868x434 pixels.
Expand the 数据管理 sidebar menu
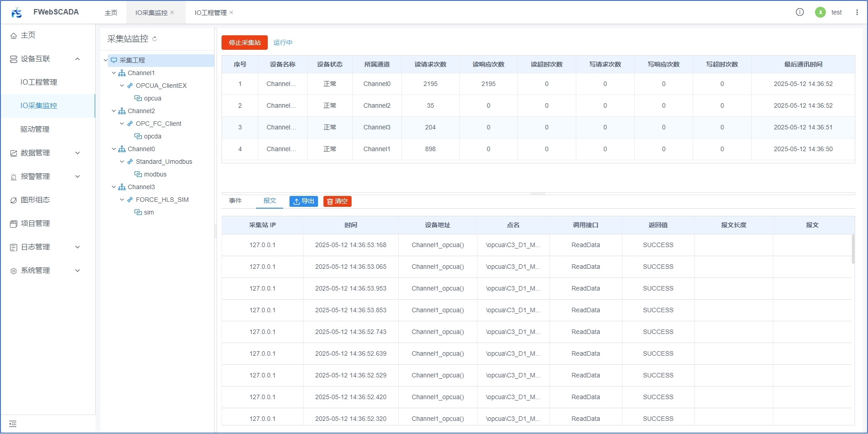[x=77, y=153]
